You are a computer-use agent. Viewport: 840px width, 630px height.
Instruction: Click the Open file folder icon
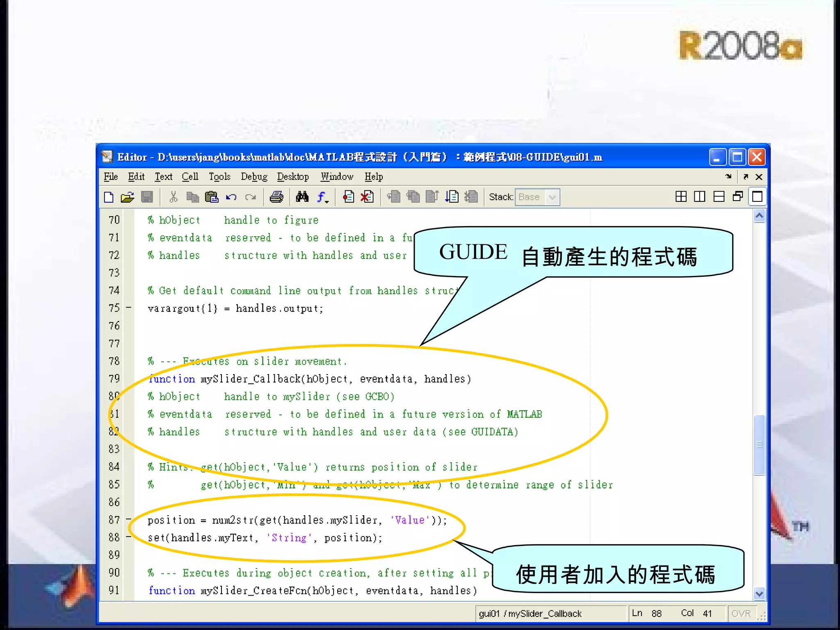pos(128,197)
